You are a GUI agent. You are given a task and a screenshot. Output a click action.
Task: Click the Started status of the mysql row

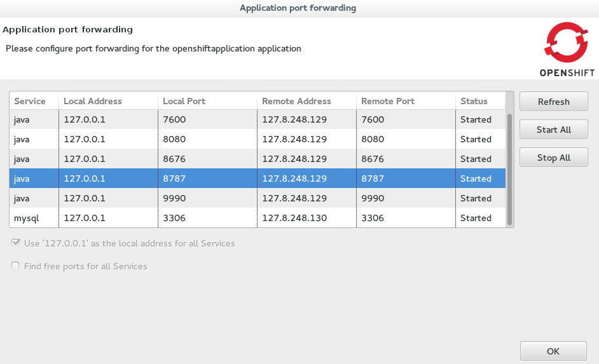pos(476,218)
